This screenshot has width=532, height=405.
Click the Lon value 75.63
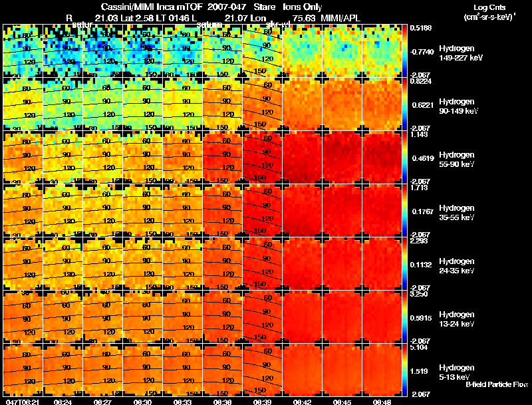click(303, 19)
